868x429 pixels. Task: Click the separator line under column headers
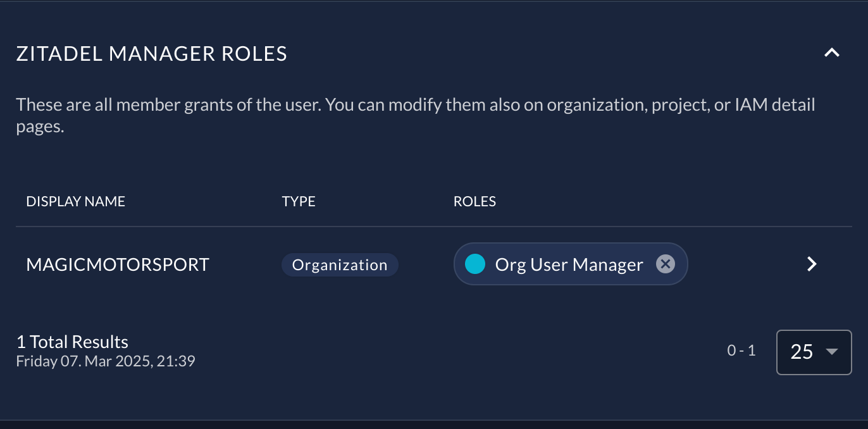434,227
